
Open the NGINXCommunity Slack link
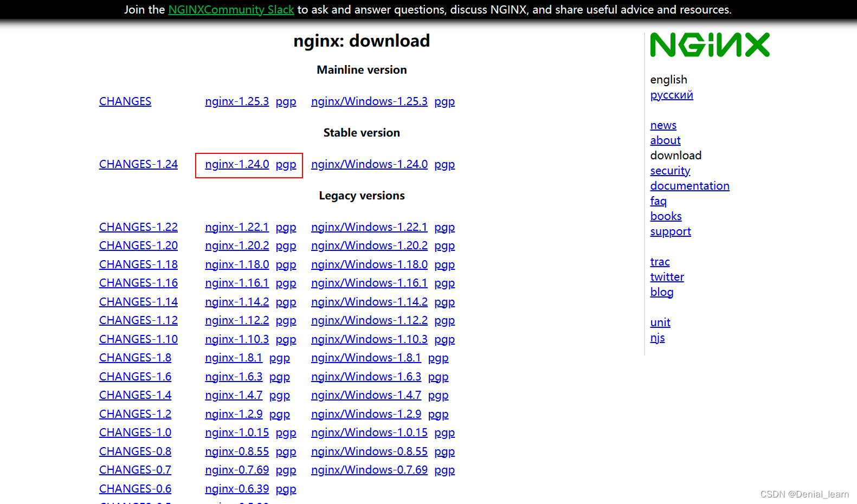point(231,10)
